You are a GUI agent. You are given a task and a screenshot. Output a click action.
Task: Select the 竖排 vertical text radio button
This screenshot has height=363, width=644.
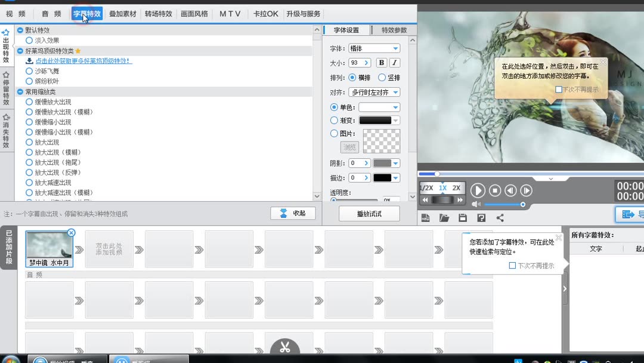[x=382, y=78]
